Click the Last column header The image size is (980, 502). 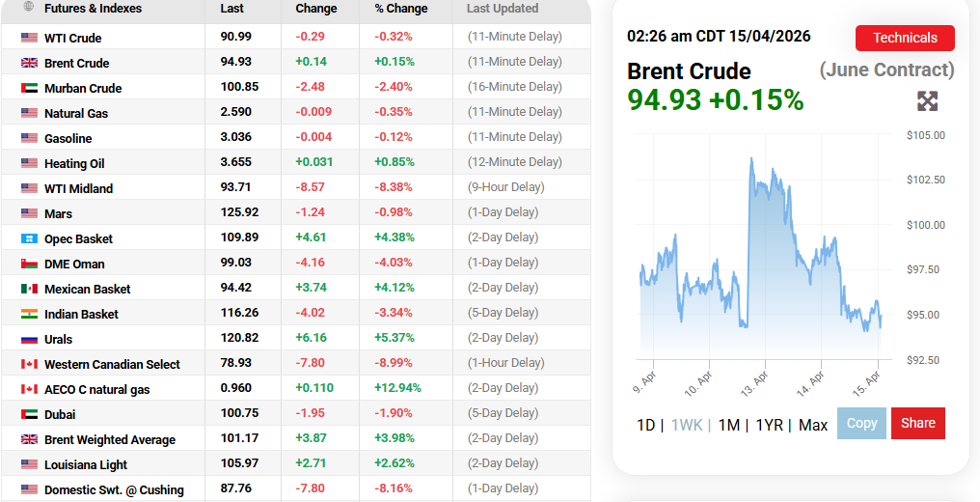231,8
